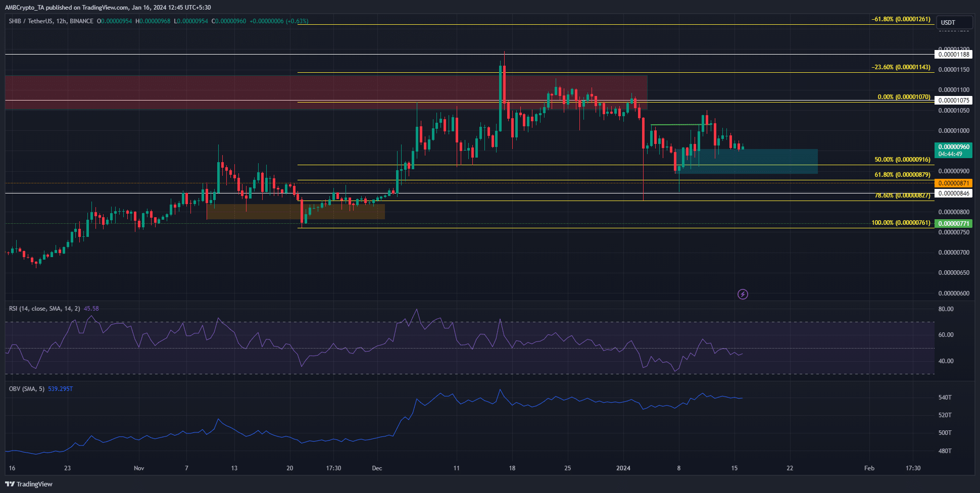
Task: Click the 80.00 RSI scale label
Action: tap(946, 309)
